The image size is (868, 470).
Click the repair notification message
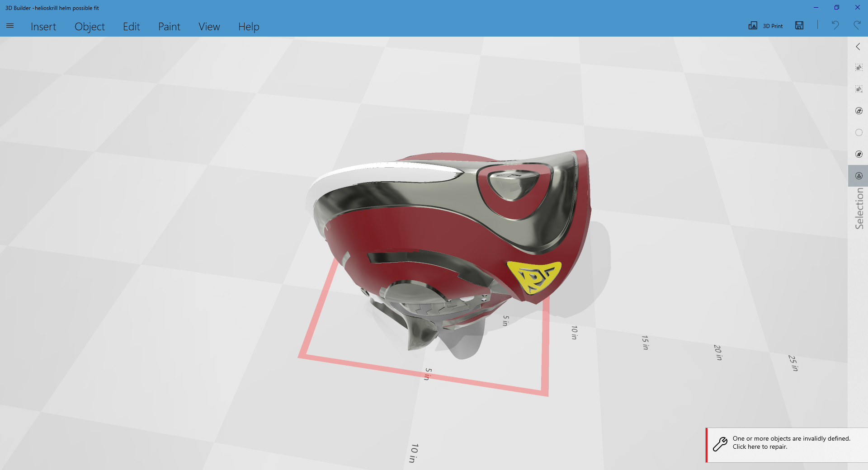click(x=791, y=442)
